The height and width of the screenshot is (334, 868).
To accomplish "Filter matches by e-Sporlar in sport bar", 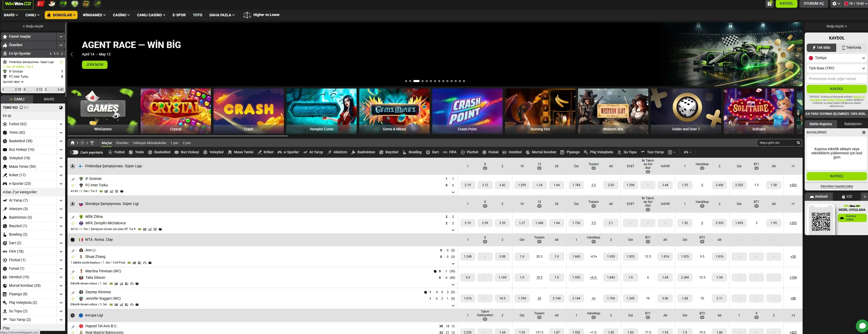I will click(288, 152).
